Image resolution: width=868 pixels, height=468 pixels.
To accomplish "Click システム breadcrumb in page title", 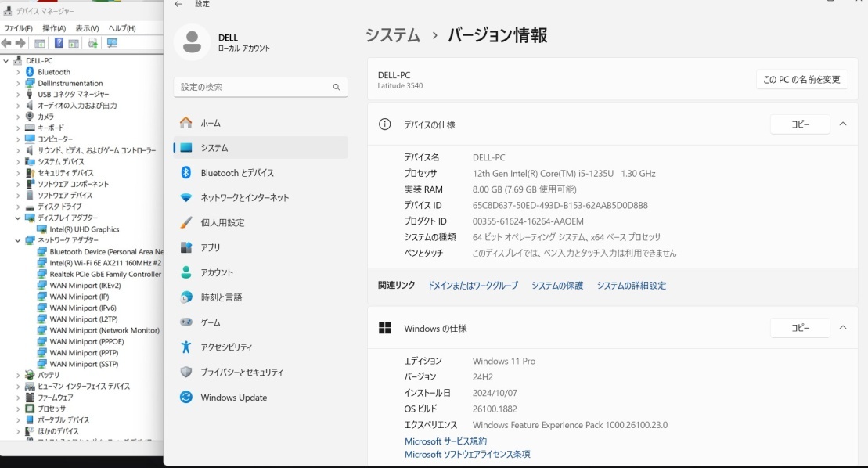I will pos(392,35).
